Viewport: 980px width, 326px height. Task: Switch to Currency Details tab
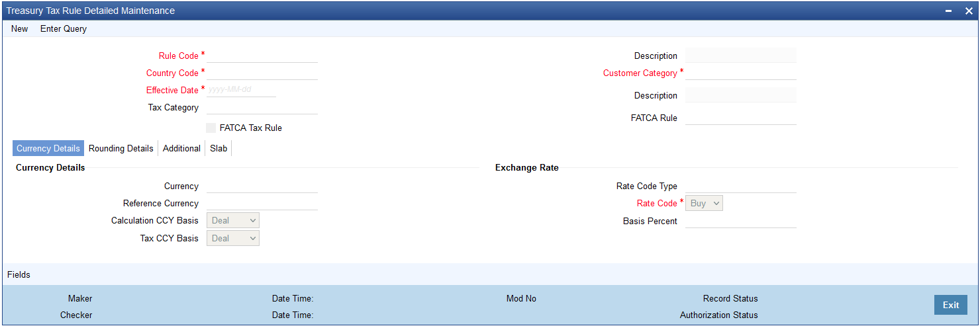point(48,148)
